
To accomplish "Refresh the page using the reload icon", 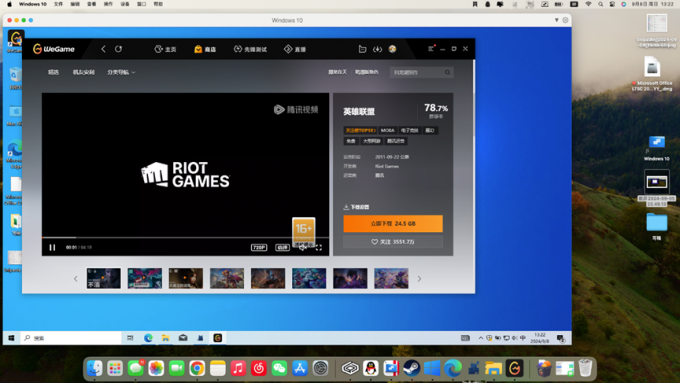I will pyautogui.click(x=118, y=49).
